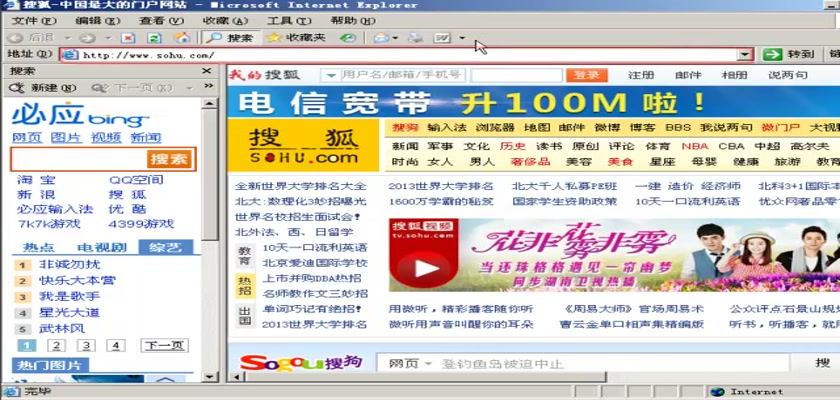Image resolution: width=840 pixels, height=400 pixels.
Task: Click the 搜狐 SOHU.com logo
Action: tap(303, 146)
